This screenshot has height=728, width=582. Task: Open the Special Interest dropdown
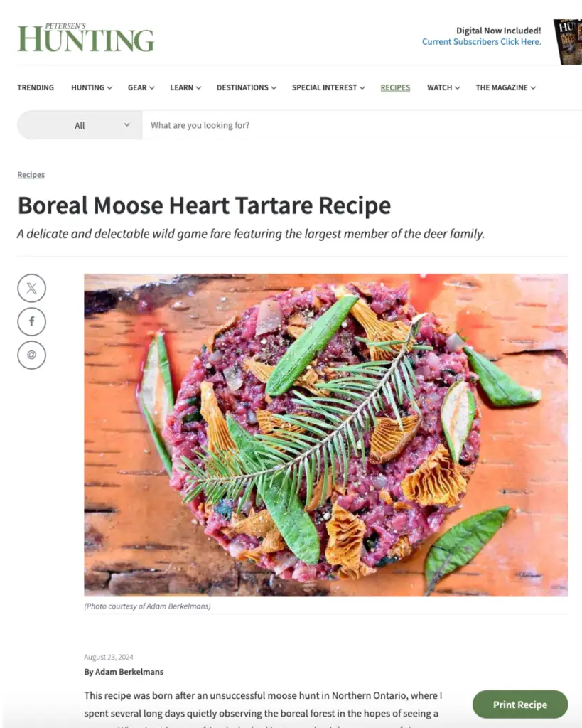click(x=328, y=87)
